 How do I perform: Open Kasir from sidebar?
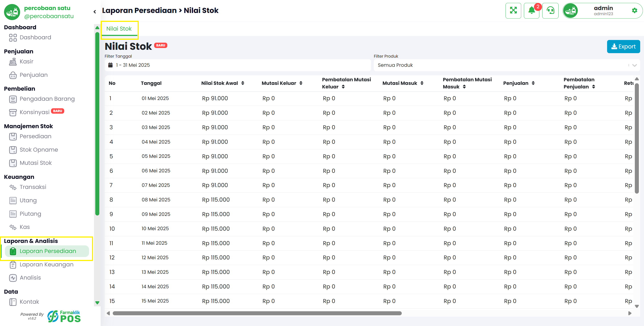tap(26, 61)
